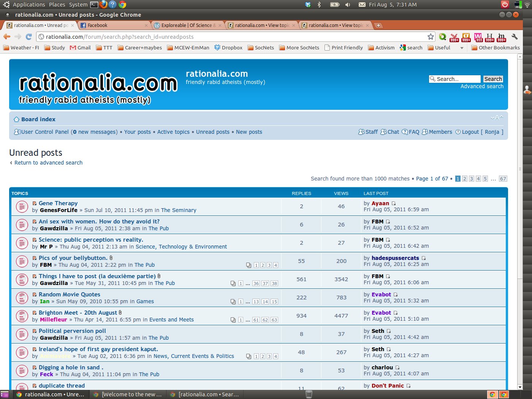Screen dimensions: 532x399
Task: Bookmark page with the star icon
Action: 431,36
